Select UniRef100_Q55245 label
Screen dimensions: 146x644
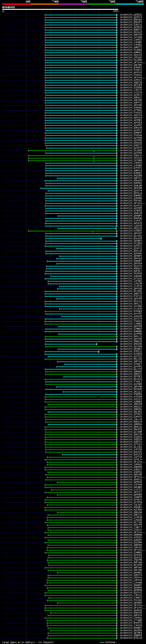[131, 405]
